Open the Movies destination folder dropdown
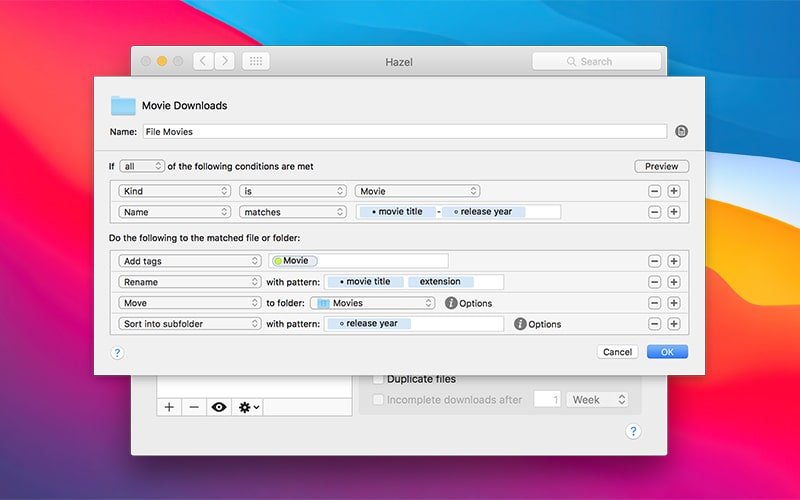The height and width of the screenshot is (500, 800). tap(372, 303)
